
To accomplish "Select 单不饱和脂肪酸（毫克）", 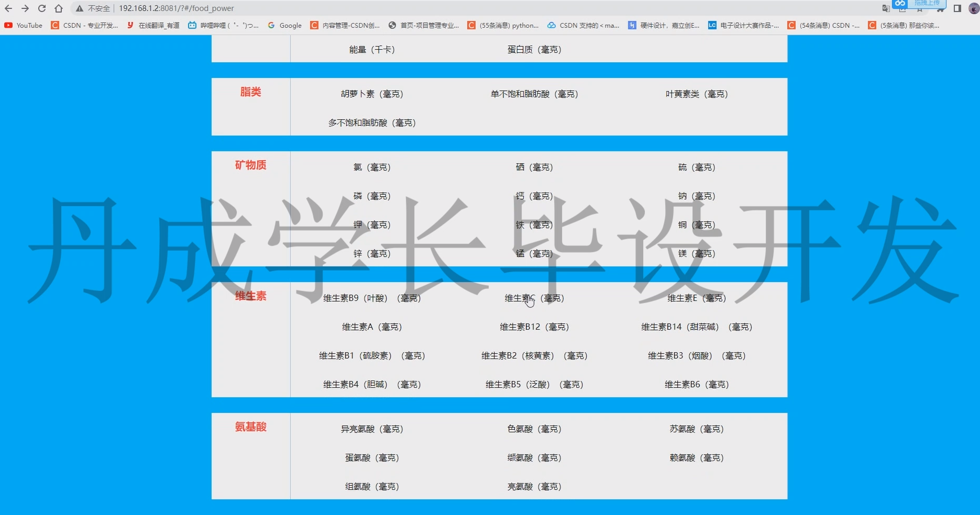I will (x=534, y=94).
